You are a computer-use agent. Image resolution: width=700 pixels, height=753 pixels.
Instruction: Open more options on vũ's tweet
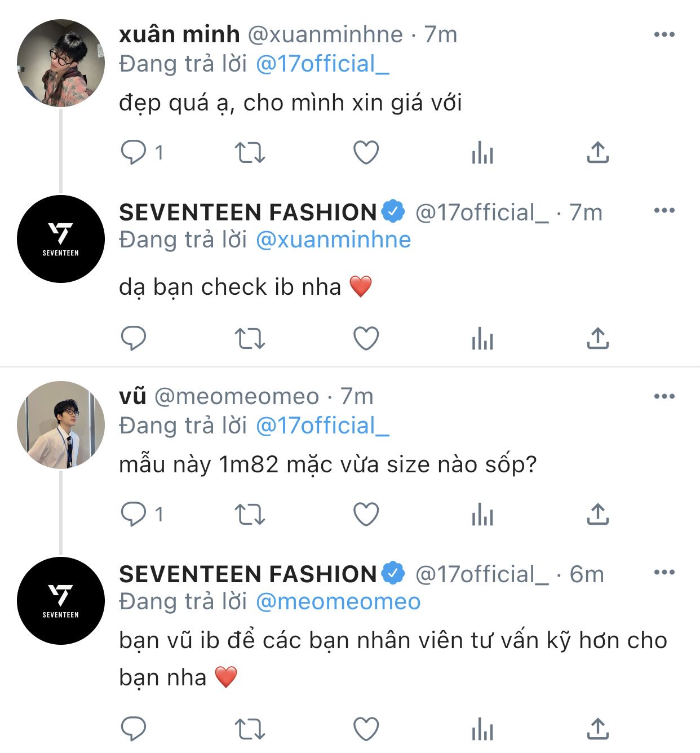pos(664,397)
